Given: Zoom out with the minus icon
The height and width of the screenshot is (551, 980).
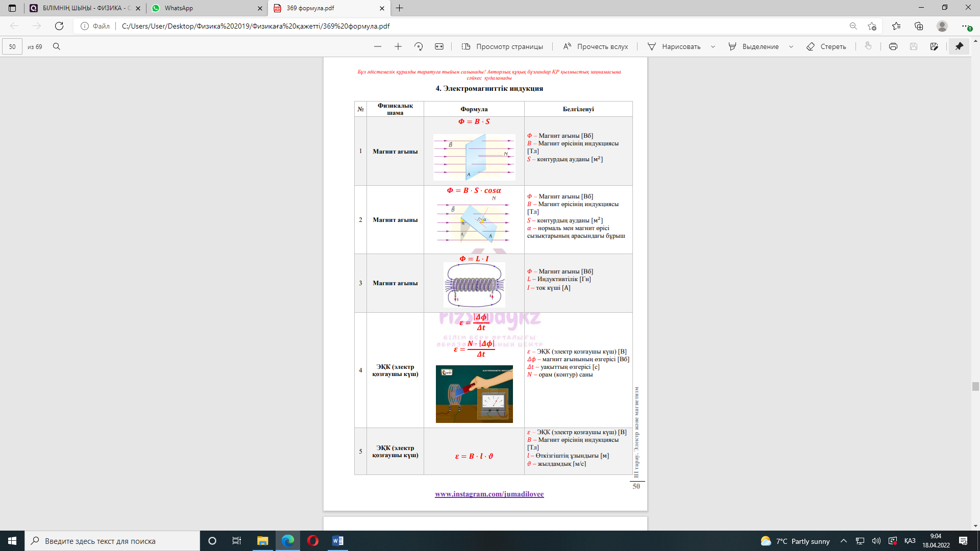Looking at the screenshot, I should (378, 46).
